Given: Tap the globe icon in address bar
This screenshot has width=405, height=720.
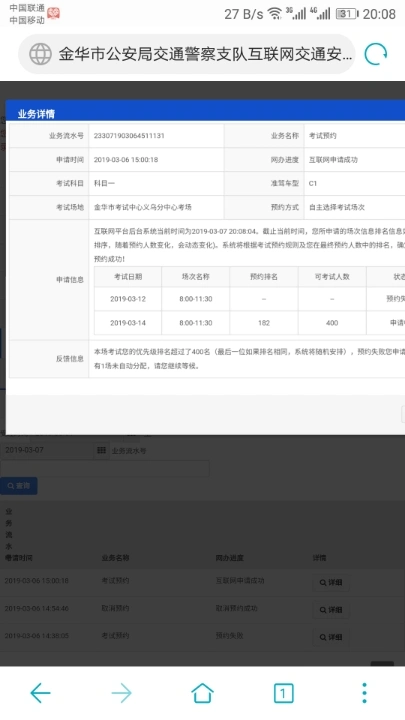Looking at the screenshot, I should 40,54.
